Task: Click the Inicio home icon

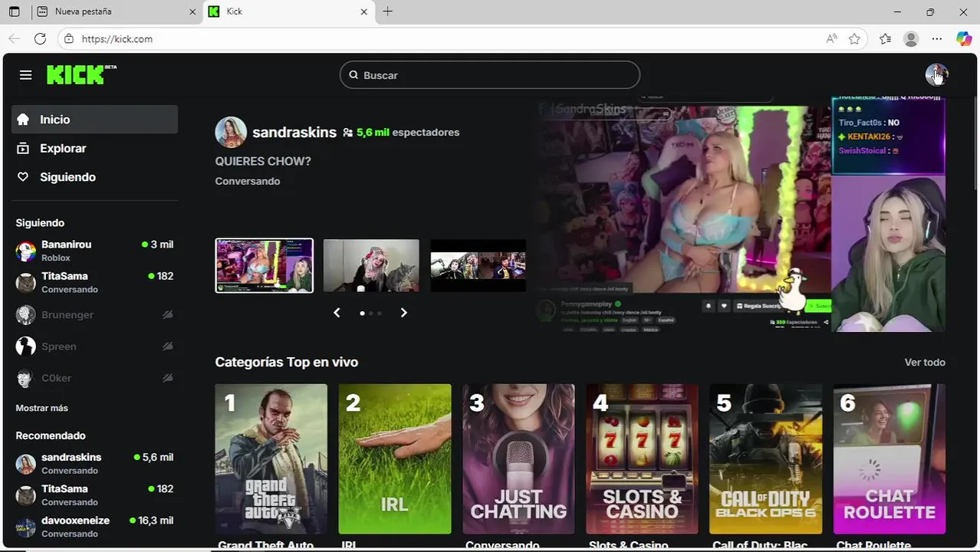Action: [x=23, y=120]
